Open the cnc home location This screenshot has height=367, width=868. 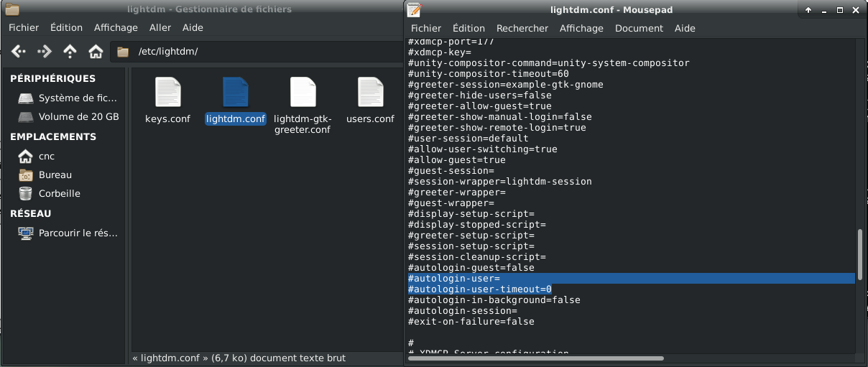click(x=37, y=156)
